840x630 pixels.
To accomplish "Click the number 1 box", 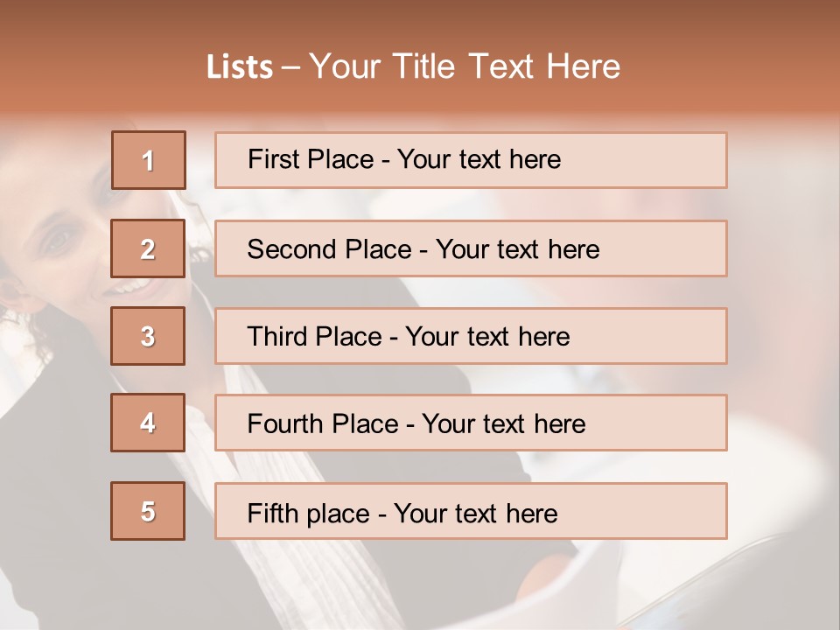I will click(x=149, y=160).
